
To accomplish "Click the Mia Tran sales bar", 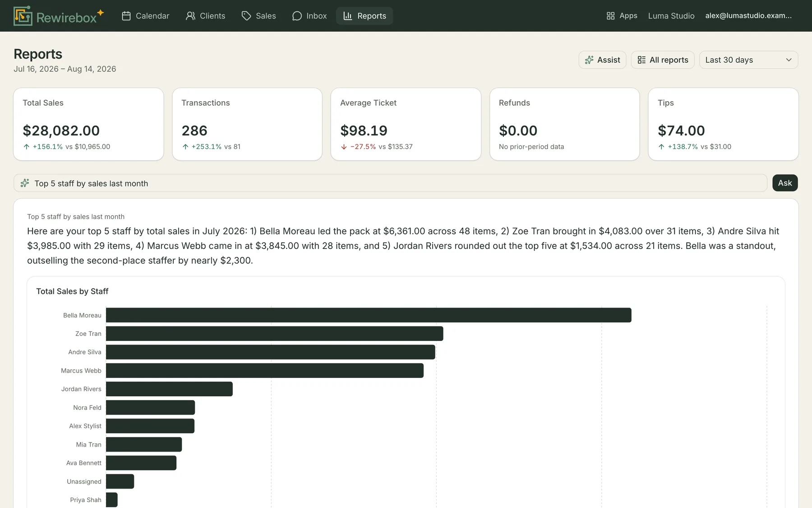I will (x=144, y=444).
